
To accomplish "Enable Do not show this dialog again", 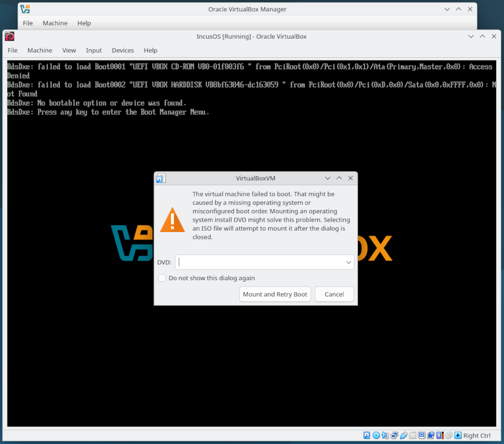I will pyautogui.click(x=162, y=278).
